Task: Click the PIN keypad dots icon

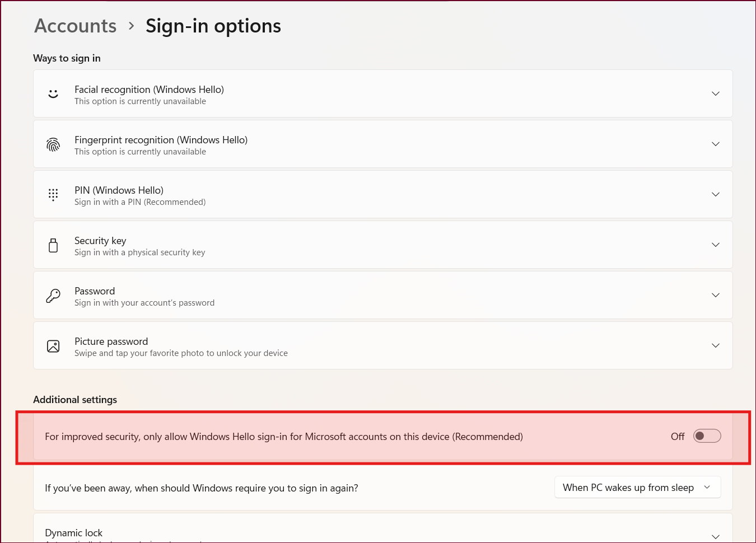Action: click(x=53, y=195)
